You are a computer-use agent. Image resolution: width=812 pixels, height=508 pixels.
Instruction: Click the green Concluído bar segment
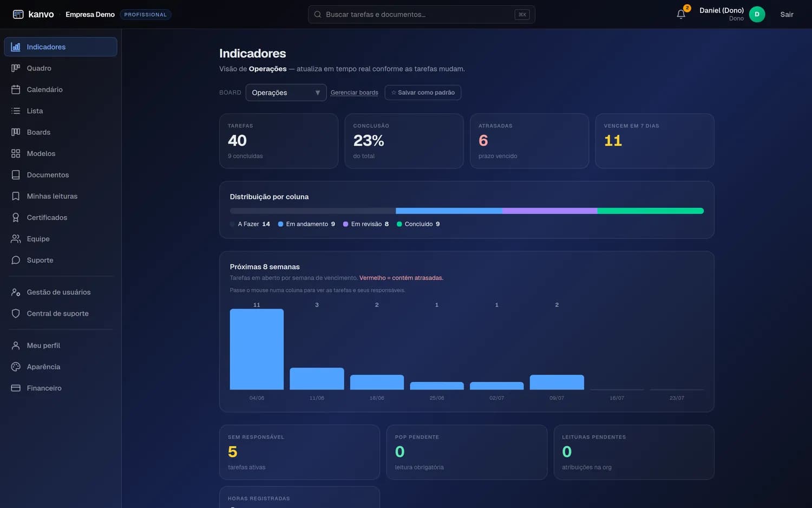(651, 211)
